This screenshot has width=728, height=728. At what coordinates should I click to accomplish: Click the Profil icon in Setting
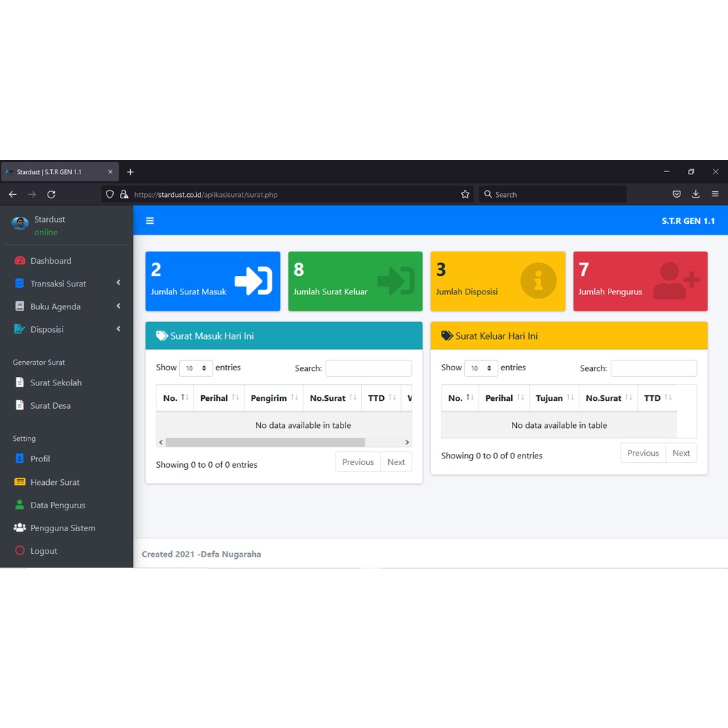tap(20, 459)
